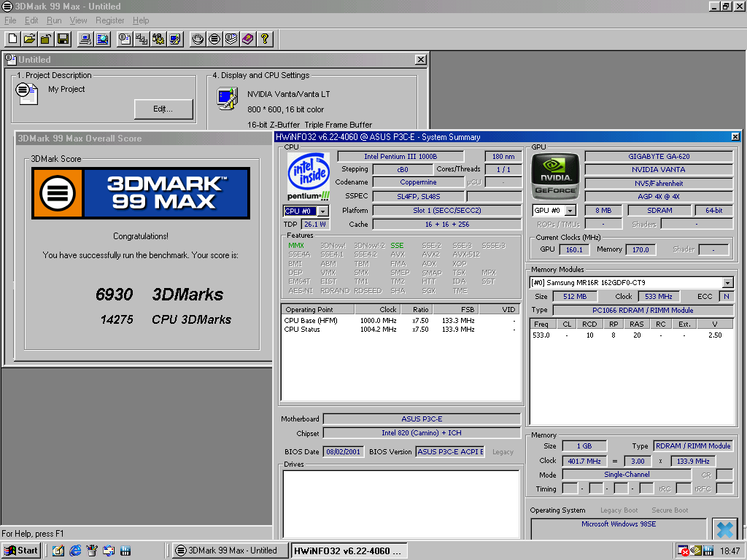Click the NV5/Fahrenheit GPU codename field

[659, 183]
